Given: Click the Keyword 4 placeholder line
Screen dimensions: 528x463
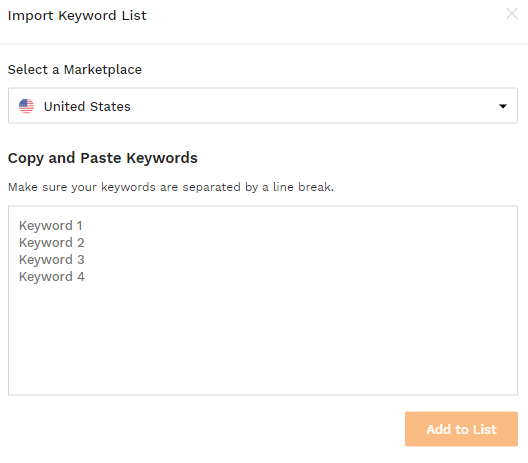Looking at the screenshot, I should (52, 277).
